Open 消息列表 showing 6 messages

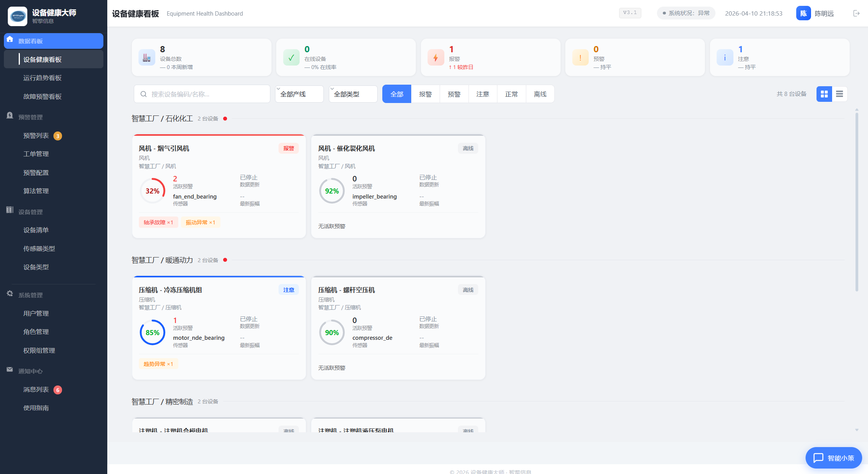36,389
